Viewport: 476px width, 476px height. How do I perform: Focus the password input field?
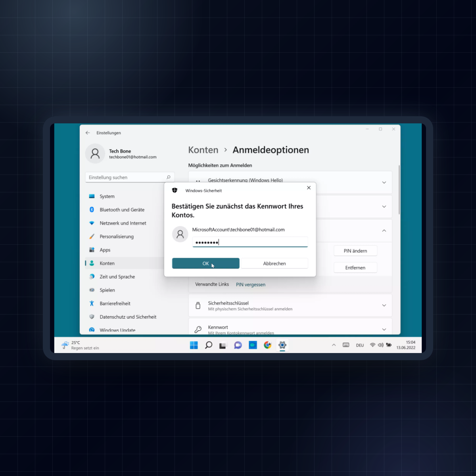point(250,242)
